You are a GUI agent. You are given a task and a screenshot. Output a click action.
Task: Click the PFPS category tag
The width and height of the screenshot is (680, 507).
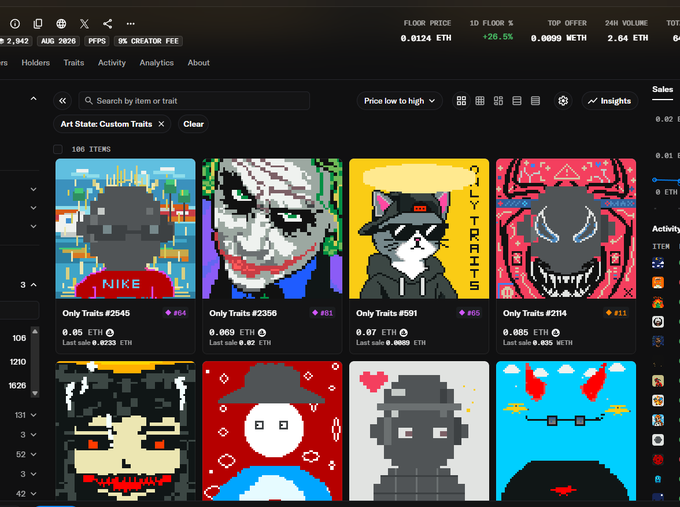[97, 41]
